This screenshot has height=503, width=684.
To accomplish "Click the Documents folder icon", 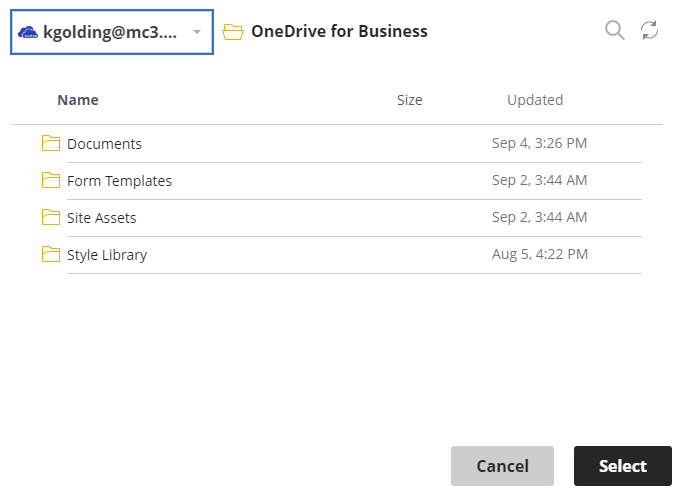I will coord(51,143).
